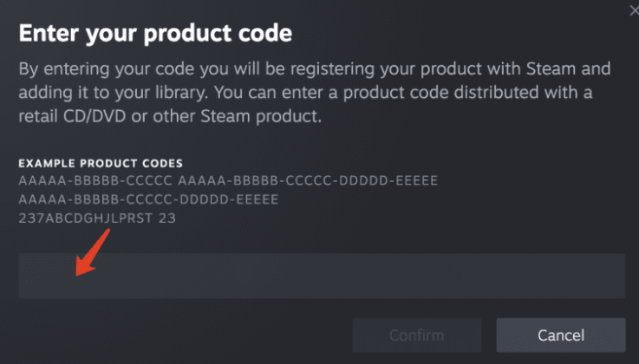639x364 pixels.
Task: Click the "EXAMPLE PRODUCT CODES" label
Action: [x=101, y=163]
